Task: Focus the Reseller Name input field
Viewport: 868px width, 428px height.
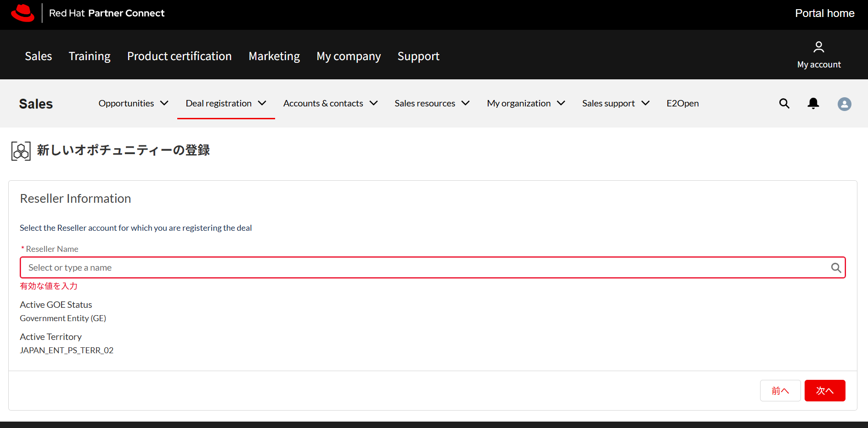Action: pos(432,267)
